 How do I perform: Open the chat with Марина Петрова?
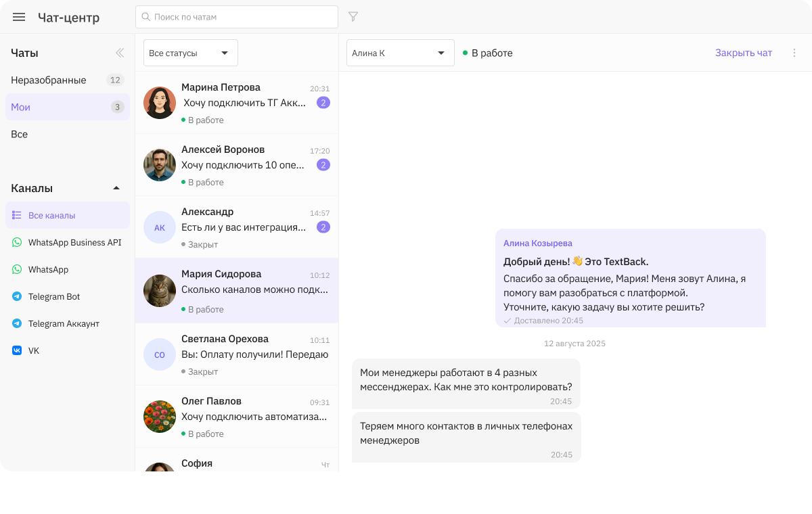click(237, 103)
